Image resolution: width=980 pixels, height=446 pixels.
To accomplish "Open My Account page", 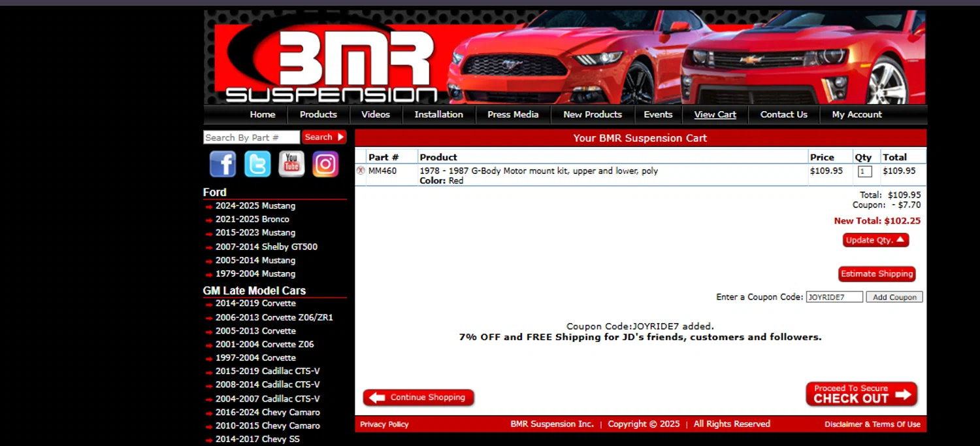I will [x=857, y=114].
